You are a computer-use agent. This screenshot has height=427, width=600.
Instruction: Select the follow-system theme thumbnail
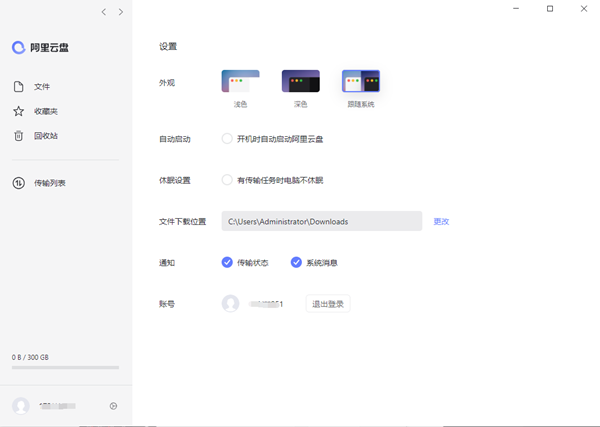point(361,82)
